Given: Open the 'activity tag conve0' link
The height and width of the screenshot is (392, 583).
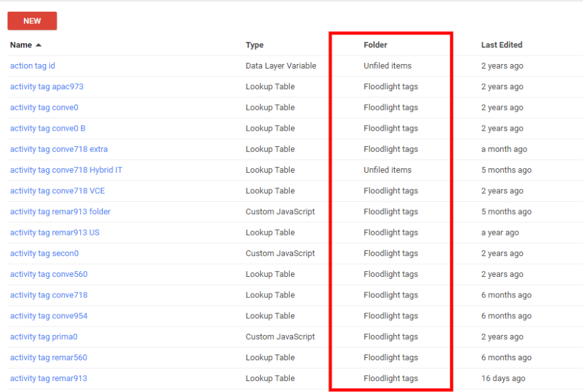Looking at the screenshot, I should pos(44,107).
